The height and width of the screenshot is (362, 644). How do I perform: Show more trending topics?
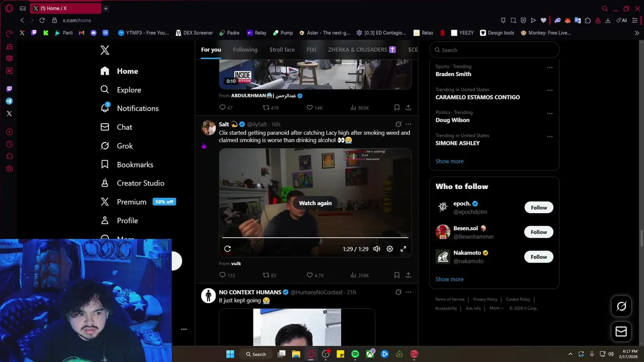coord(449,161)
